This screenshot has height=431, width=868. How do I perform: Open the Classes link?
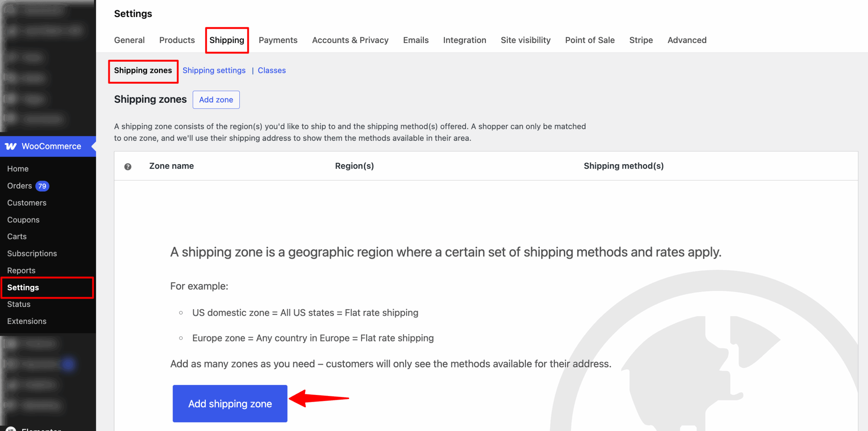pyautogui.click(x=271, y=70)
